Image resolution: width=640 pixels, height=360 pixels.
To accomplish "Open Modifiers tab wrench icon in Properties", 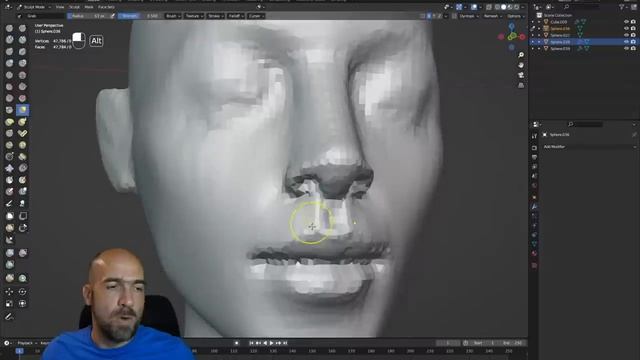I will (534, 207).
